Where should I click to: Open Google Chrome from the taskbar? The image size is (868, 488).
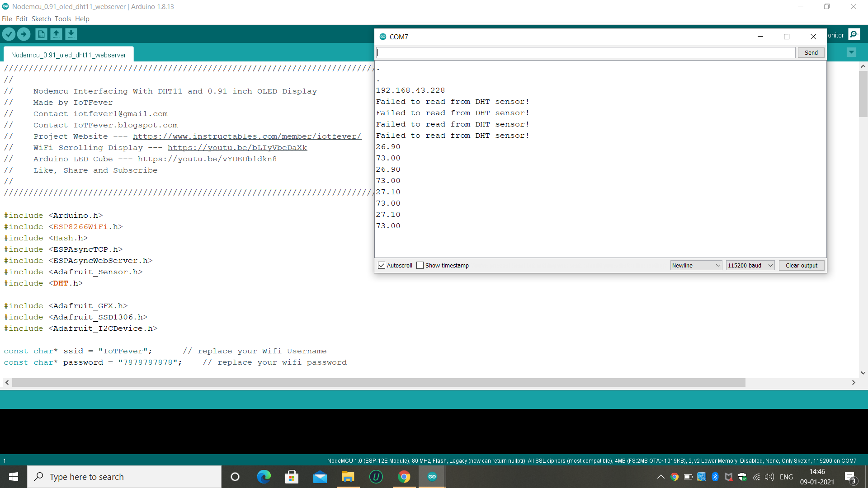(404, 477)
